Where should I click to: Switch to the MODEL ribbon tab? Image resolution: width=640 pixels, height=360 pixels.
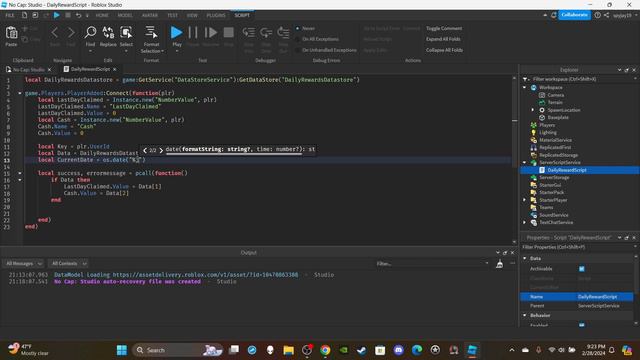125,15
